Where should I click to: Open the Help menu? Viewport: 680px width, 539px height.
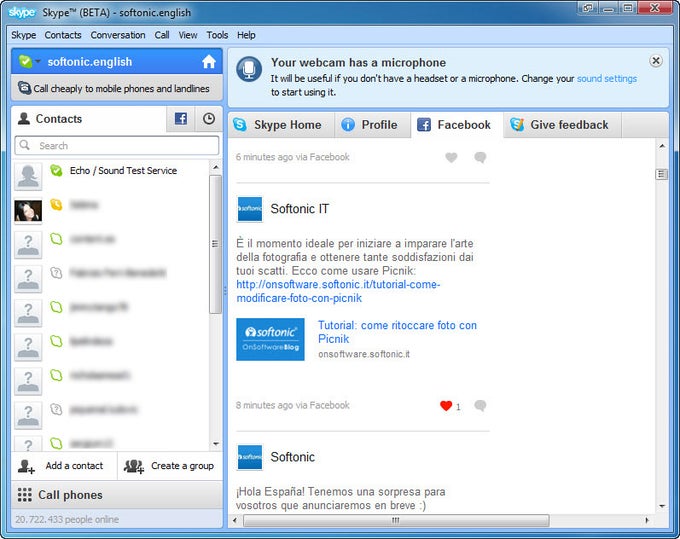coord(246,35)
